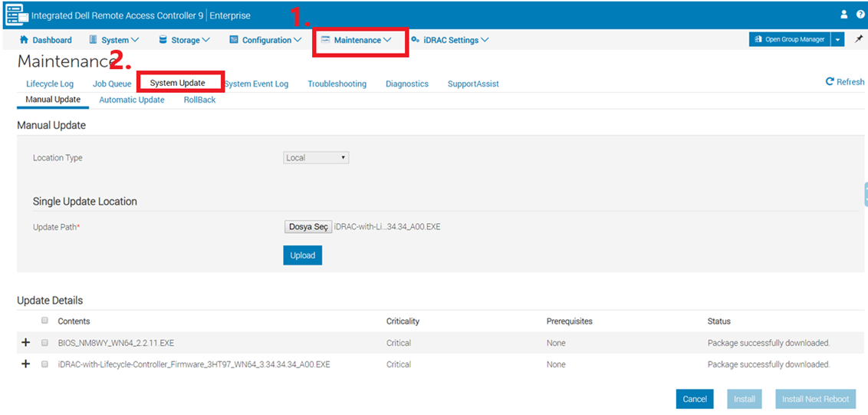Click the chosen file name iDRAC-with-Li...34.34_A00.EXE
The width and height of the screenshot is (868, 415).
pos(387,226)
